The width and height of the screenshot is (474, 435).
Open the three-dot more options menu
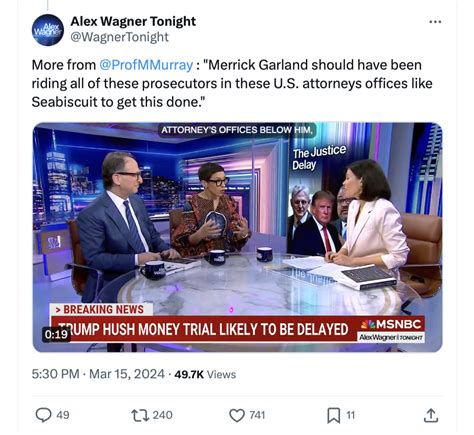tap(435, 22)
